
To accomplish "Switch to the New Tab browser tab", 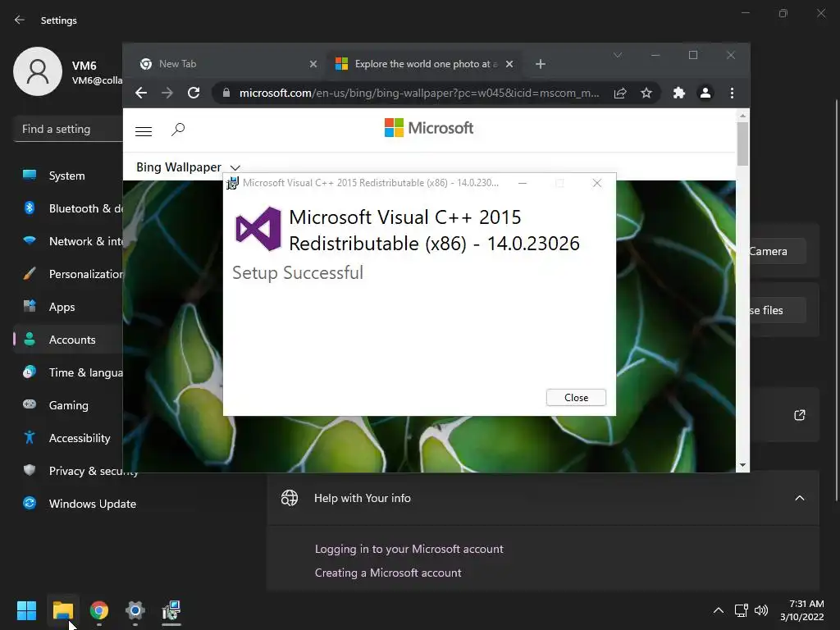I will click(225, 64).
